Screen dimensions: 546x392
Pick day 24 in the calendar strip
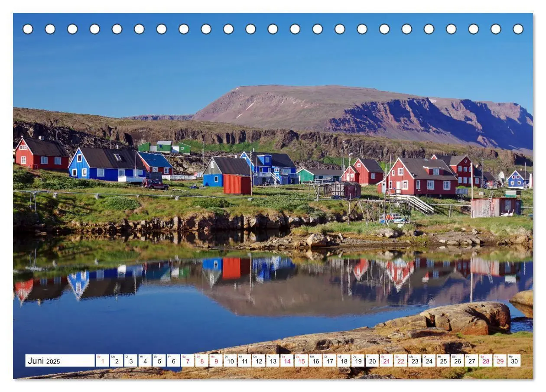429,361
